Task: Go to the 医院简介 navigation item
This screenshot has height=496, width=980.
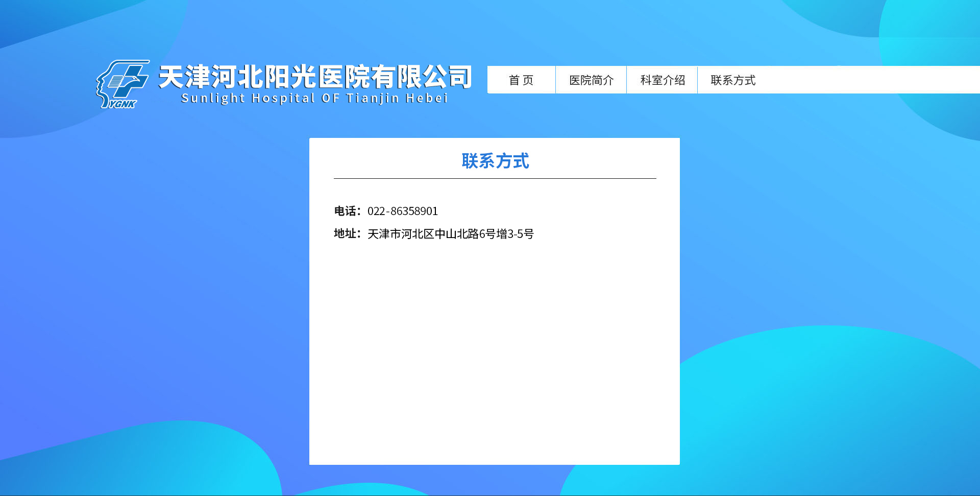Action: (x=591, y=80)
